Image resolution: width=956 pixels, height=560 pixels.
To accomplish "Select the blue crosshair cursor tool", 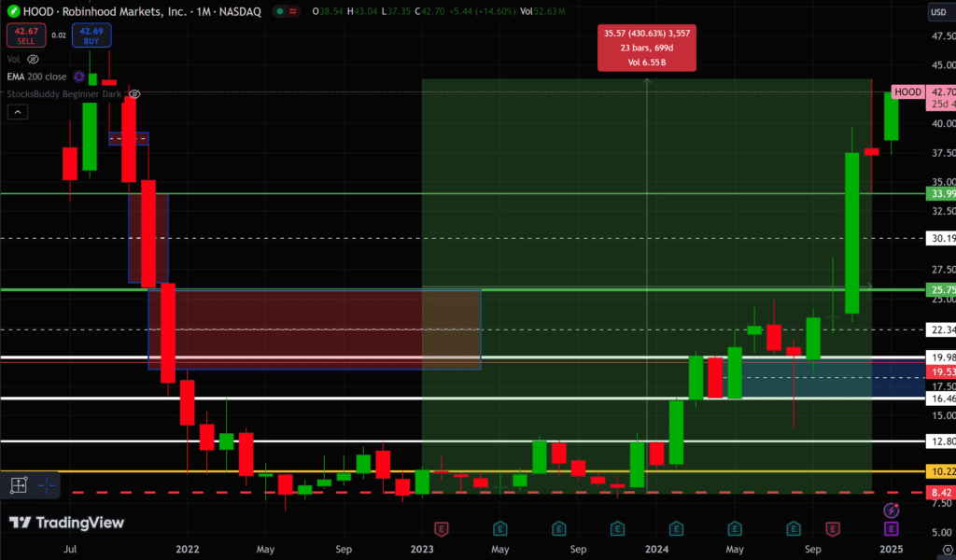I will 47,485.
